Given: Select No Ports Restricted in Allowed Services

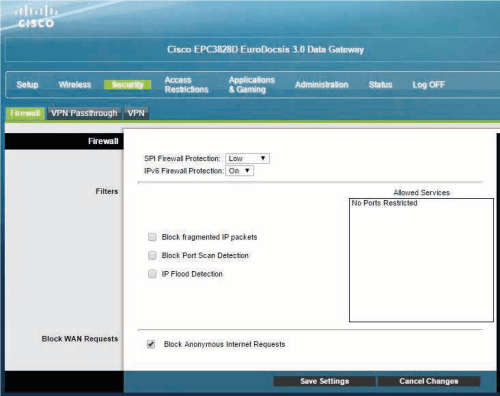Looking at the screenshot, I should point(384,203).
